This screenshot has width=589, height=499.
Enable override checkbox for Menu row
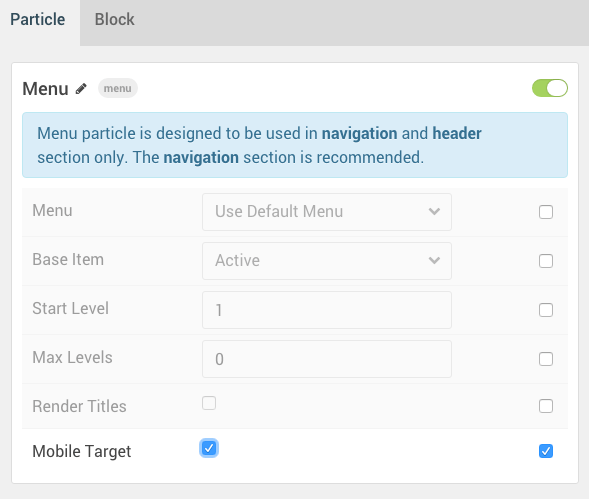[x=546, y=212]
